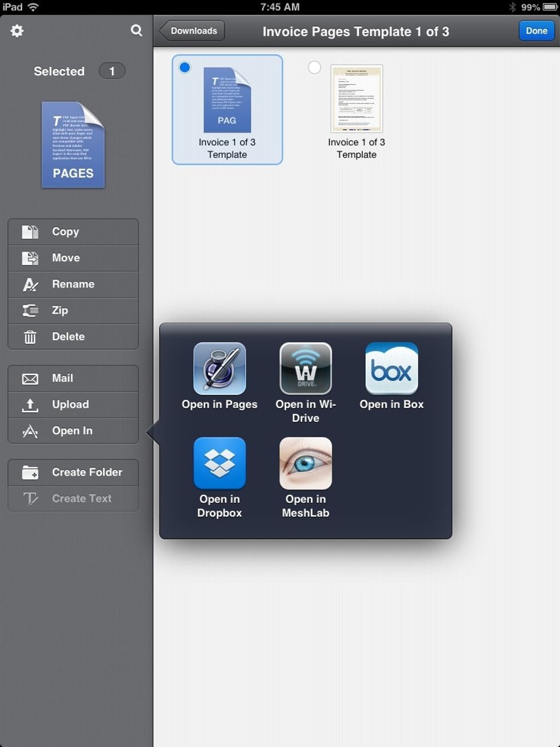Choose Open in Box app icon
560x747 pixels.
click(391, 369)
